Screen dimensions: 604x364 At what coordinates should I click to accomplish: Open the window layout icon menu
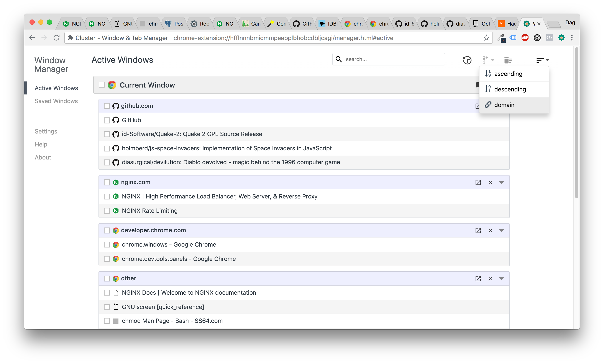pos(488,60)
